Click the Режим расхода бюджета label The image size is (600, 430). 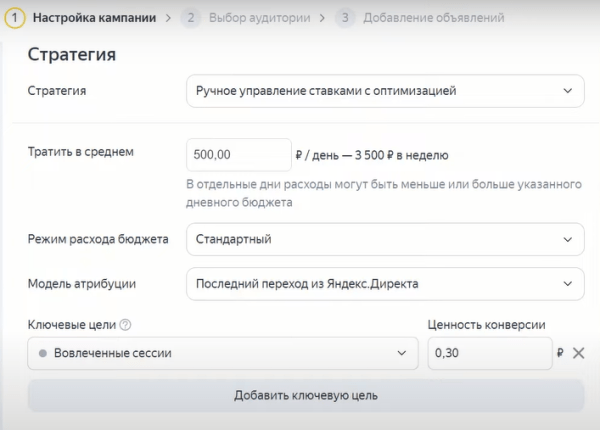(98, 239)
